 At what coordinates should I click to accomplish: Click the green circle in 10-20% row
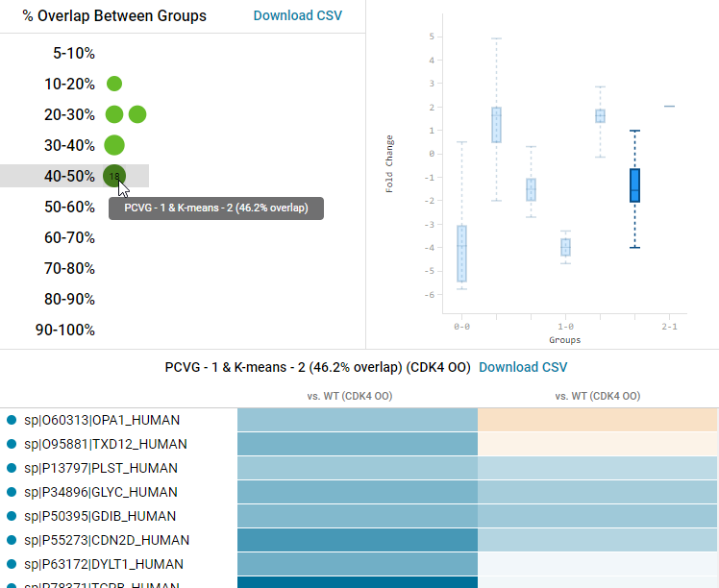click(x=114, y=84)
